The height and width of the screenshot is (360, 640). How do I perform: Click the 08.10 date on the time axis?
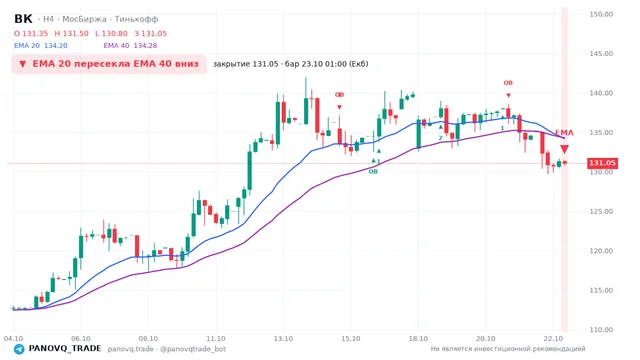148,339
